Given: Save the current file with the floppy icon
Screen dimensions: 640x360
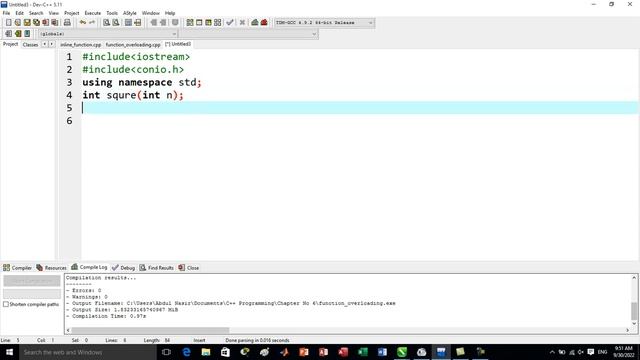Looking at the screenshot, I should coord(27,23).
